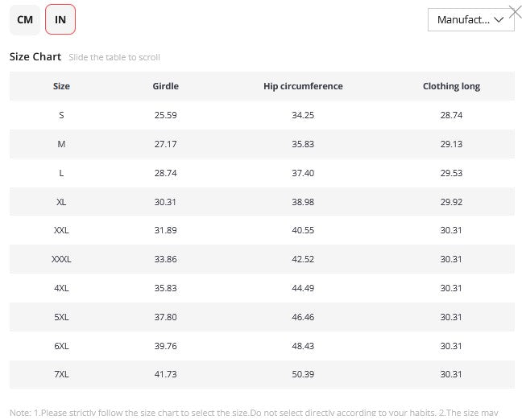Select the 7XL size row label
The image size is (522, 420).
pyautogui.click(x=61, y=375)
